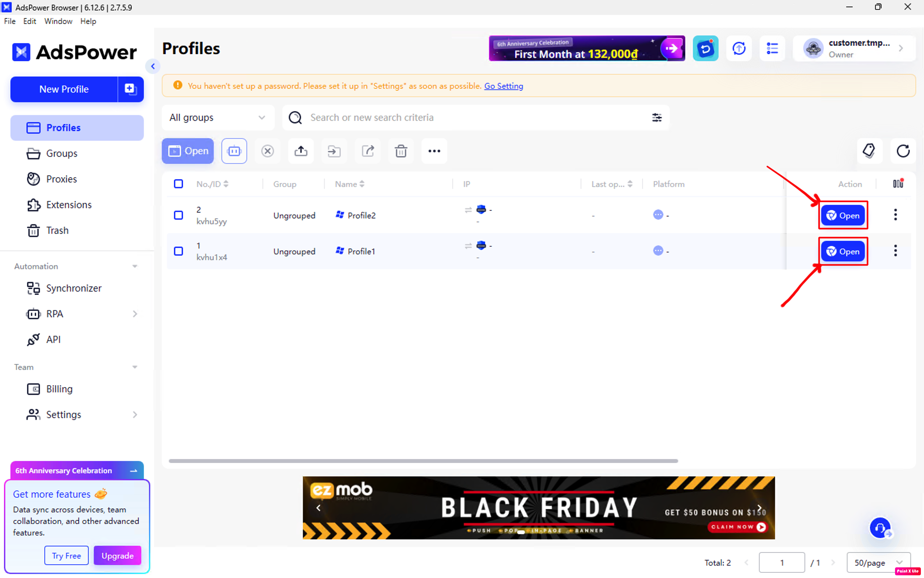Viewport: 924px width, 578px height.
Task: Follow the Go Setting link
Action: (504, 86)
